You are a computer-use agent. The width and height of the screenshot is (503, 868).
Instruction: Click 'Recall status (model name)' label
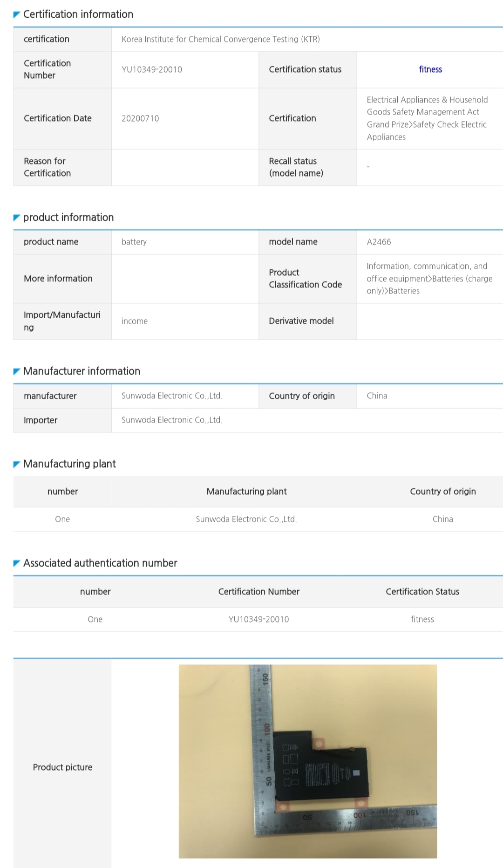pos(296,167)
